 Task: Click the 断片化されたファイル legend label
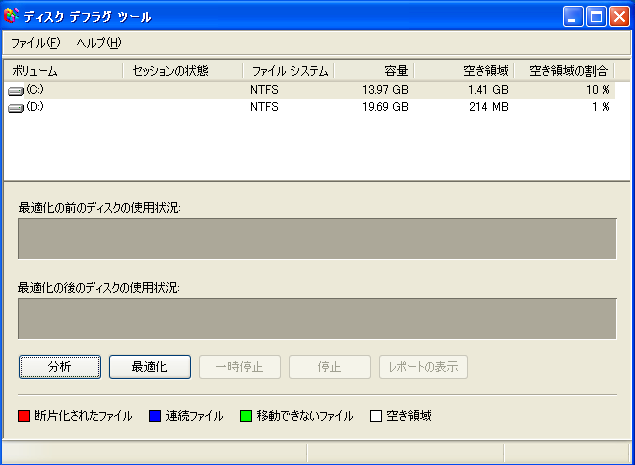pos(83,416)
